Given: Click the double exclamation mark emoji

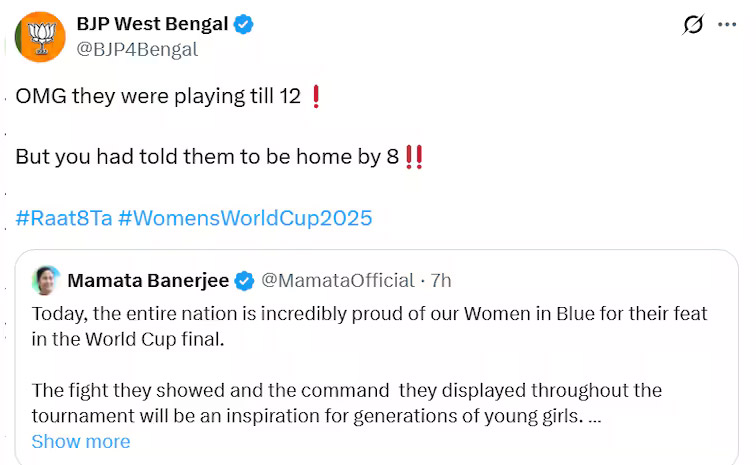Looking at the screenshot, I should tap(413, 158).
